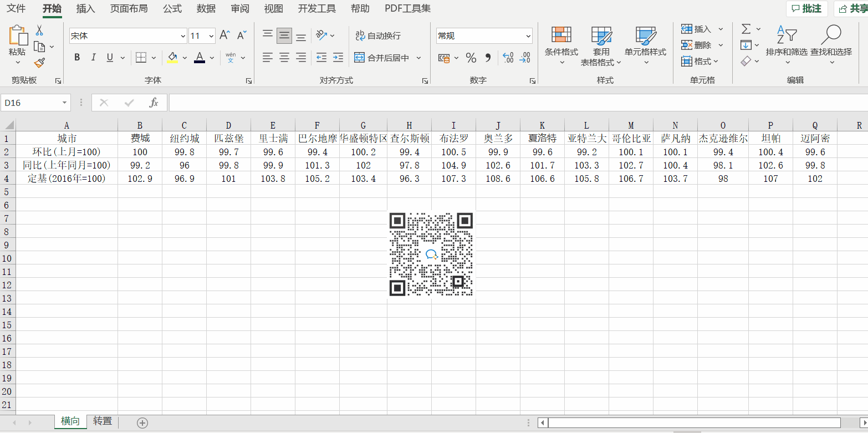Add a new sheet with plus icon
Viewport: 868px width, 433px height.
pyautogui.click(x=142, y=423)
